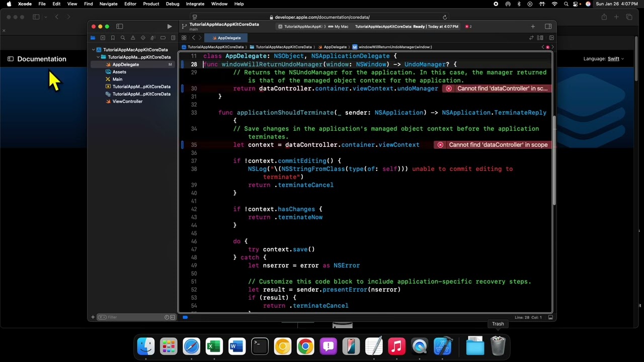This screenshot has width=644, height=362.
Task: Add a new editor tab with plus
Action: 533,26
